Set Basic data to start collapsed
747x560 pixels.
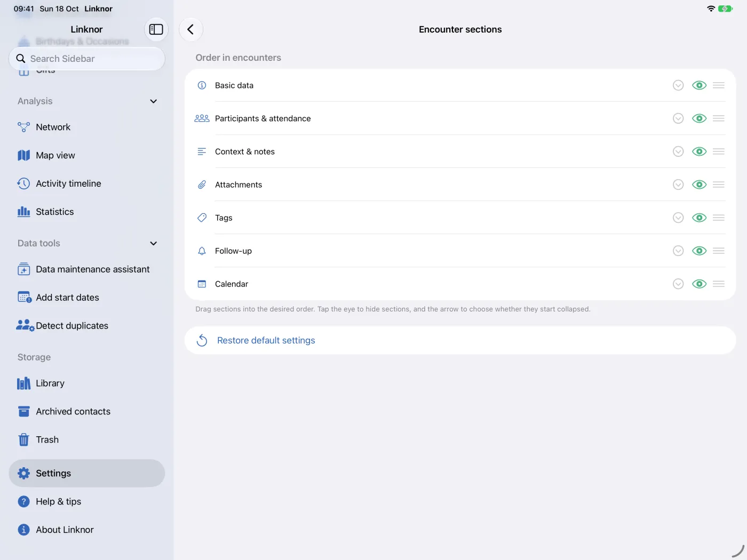pos(678,85)
